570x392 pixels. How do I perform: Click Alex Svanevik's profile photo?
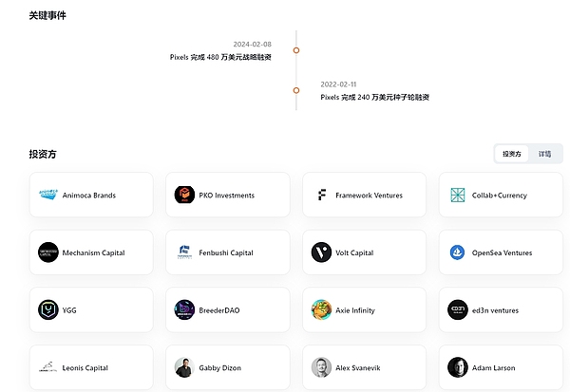321,367
